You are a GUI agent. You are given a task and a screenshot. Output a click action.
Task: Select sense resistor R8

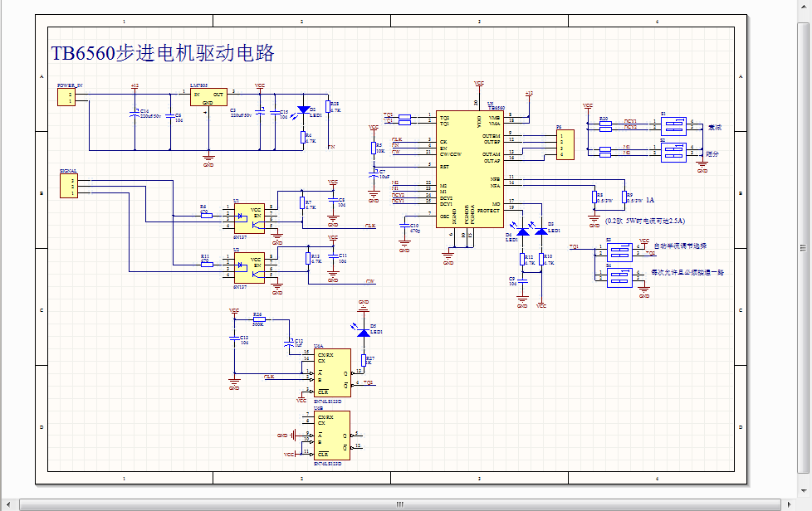pyautogui.click(x=594, y=197)
